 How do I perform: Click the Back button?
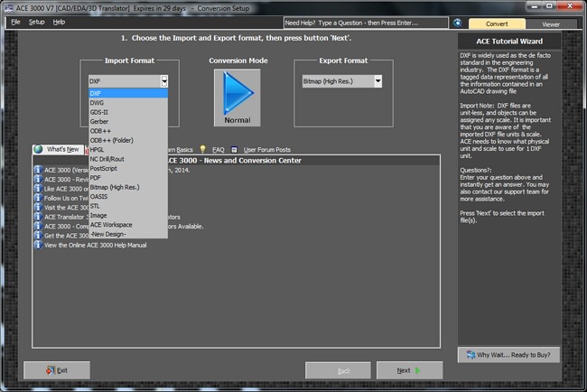tap(338, 370)
